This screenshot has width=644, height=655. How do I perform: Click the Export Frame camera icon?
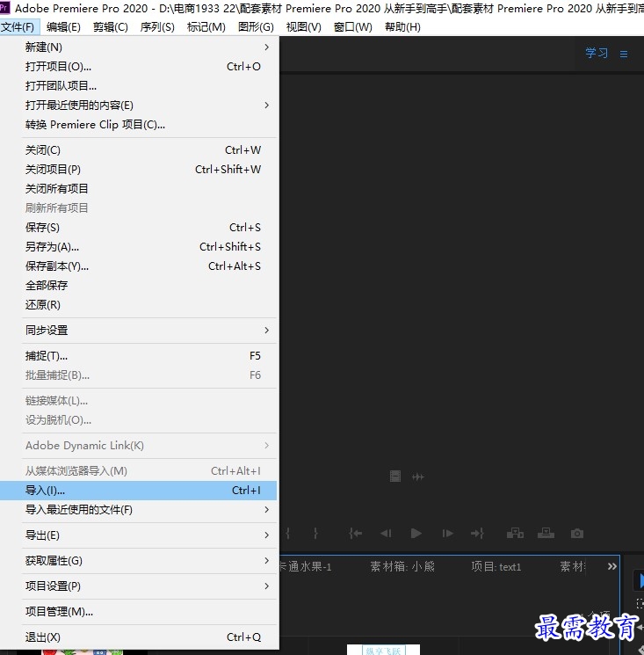pyautogui.click(x=577, y=534)
